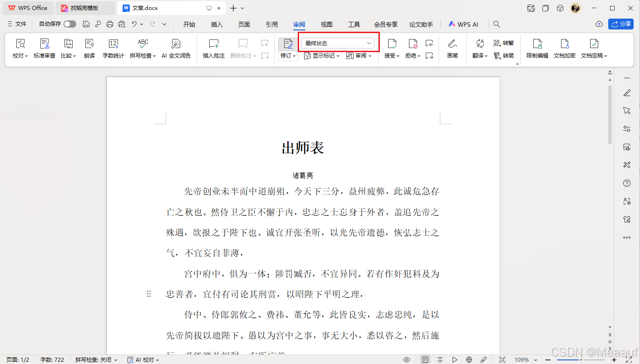Image resolution: width=640 pixels, height=364 pixels.
Task: Open print preview icon next to print
Action: pos(122,24)
